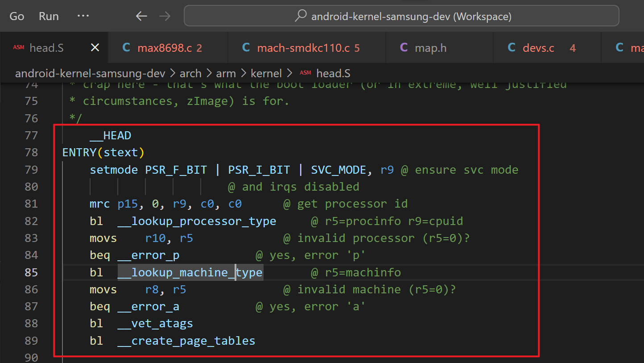Navigate back with the left arrow
The width and height of the screenshot is (644, 363).
[x=141, y=17]
